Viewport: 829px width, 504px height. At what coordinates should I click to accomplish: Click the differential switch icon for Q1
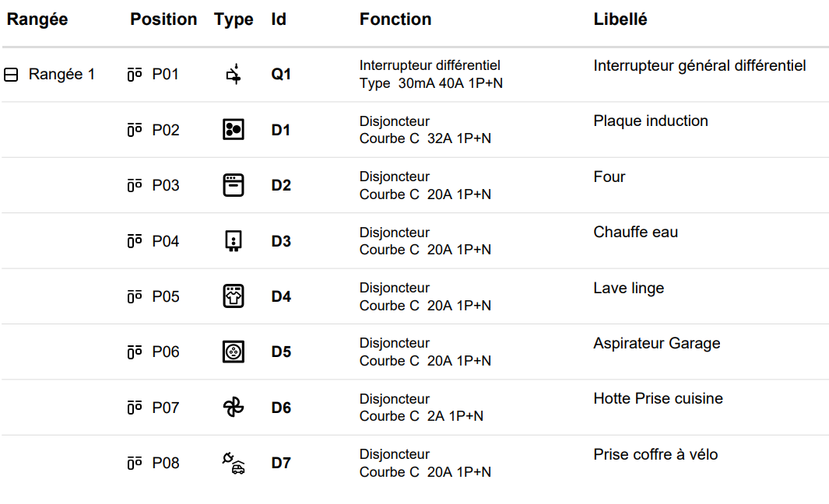coord(234,75)
